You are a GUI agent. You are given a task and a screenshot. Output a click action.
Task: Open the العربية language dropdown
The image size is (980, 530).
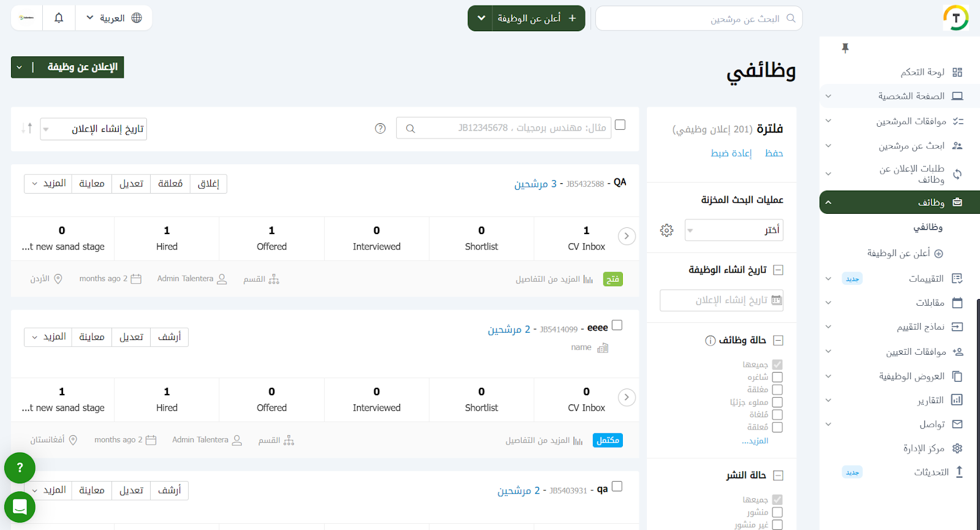click(x=114, y=18)
